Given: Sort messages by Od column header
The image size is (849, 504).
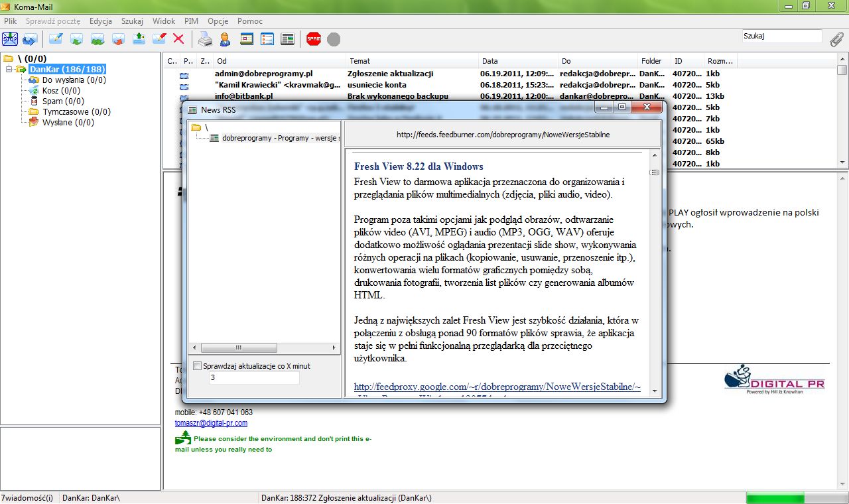Looking at the screenshot, I should (x=279, y=61).
